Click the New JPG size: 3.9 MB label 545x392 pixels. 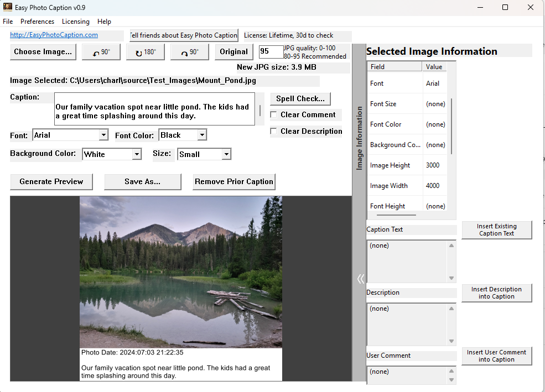tap(277, 67)
